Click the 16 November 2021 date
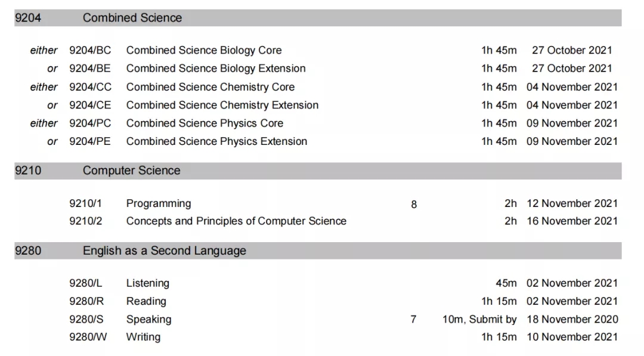The height and width of the screenshot is (356, 644). 572,221
